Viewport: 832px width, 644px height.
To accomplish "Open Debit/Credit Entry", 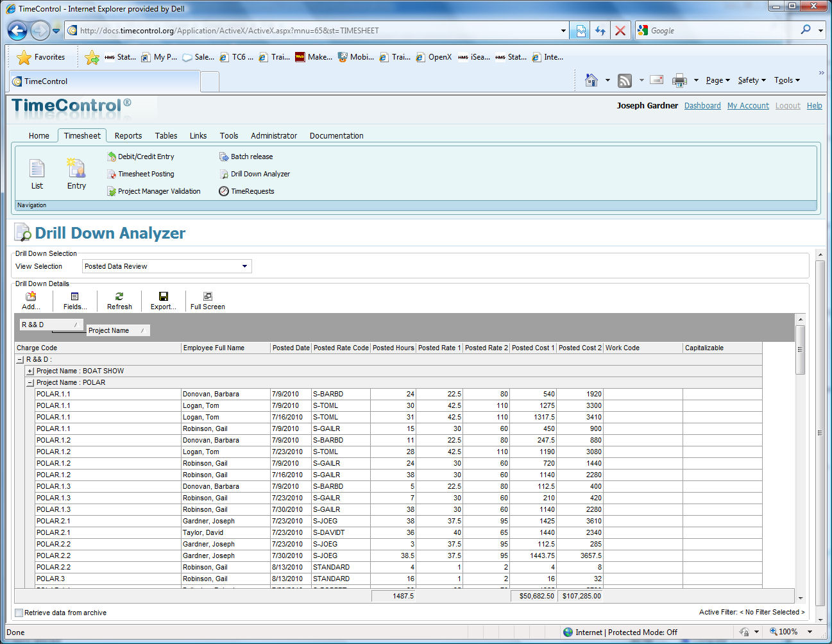I will (146, 157).
